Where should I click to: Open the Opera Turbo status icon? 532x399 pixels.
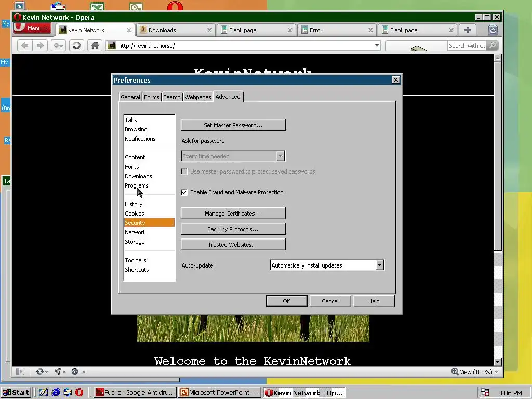click(75, 371)
